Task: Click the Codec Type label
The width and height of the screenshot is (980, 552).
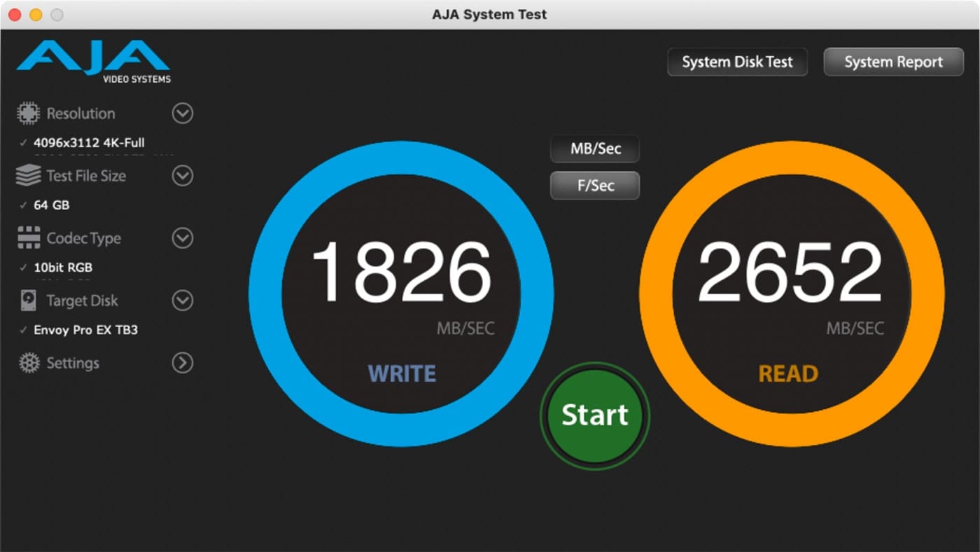Action: click(83, 238)
